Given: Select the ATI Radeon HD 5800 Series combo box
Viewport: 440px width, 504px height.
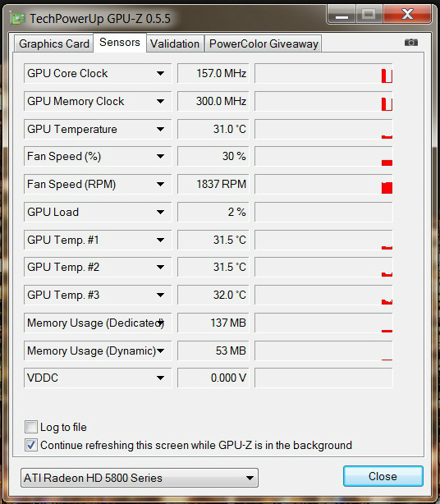Looking at the screenshot, I should pyautogui.click(x=140, y=478).
